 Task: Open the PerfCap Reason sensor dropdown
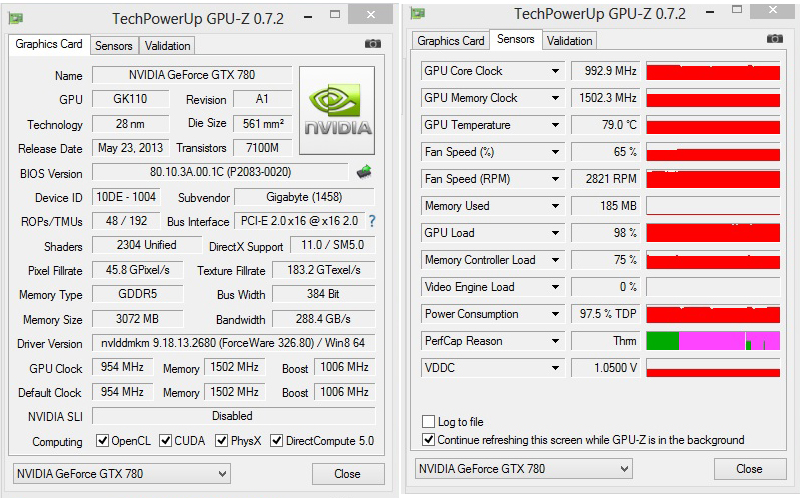pos(556,341)
